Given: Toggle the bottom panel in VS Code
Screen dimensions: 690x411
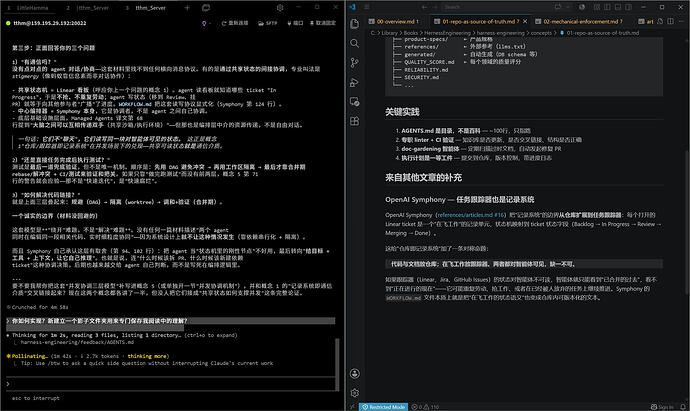Looking at the screenshot, I should pyautogui.click(x=618, y=7).
